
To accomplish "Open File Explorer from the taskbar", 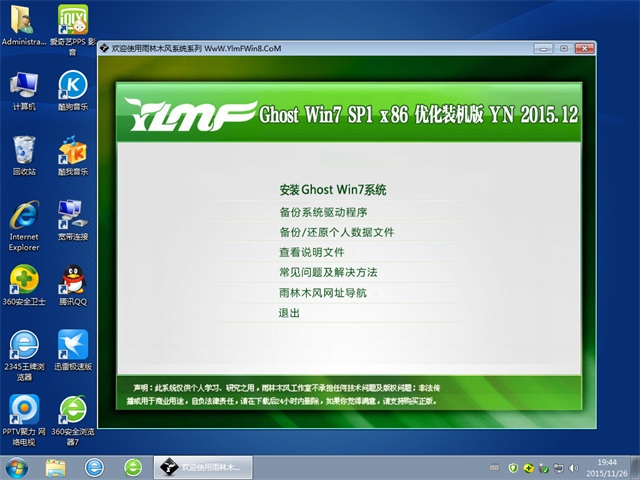I will tap(56, 468).
